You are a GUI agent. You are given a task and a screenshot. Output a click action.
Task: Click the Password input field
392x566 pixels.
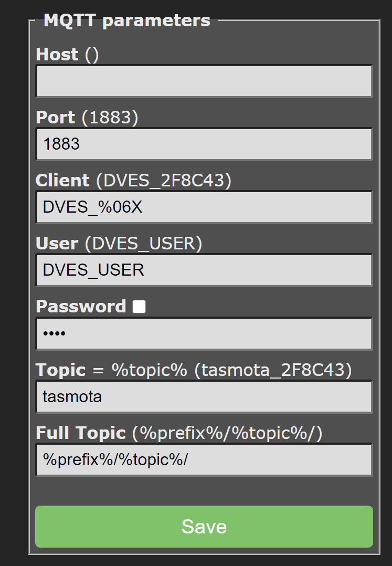pos(204,333)
